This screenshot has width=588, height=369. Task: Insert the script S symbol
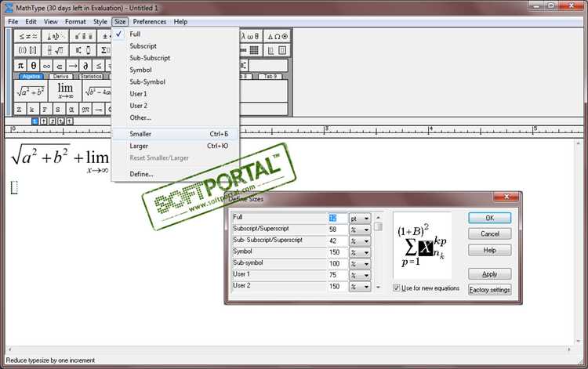[x=58, y=110]
